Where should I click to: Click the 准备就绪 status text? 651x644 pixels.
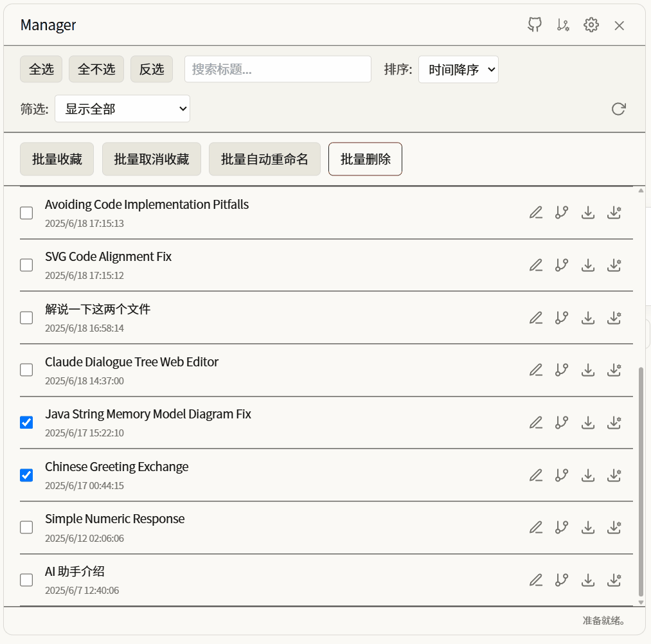(x=603, y=621)
